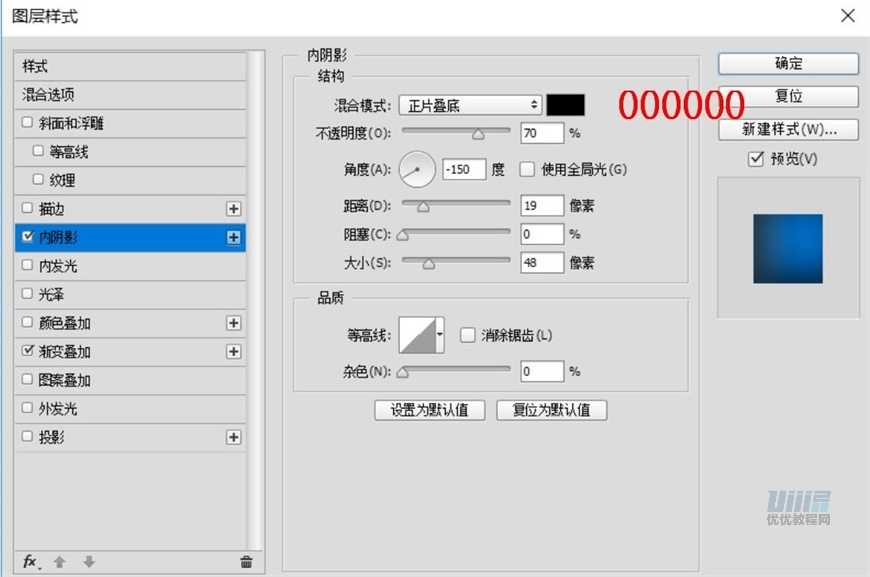Click the plus icon next to 渐变叠加

coord(233,352)
